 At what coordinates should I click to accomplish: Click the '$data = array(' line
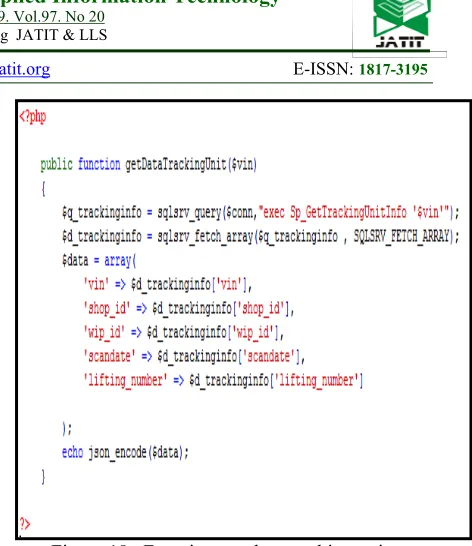[99, 260]
